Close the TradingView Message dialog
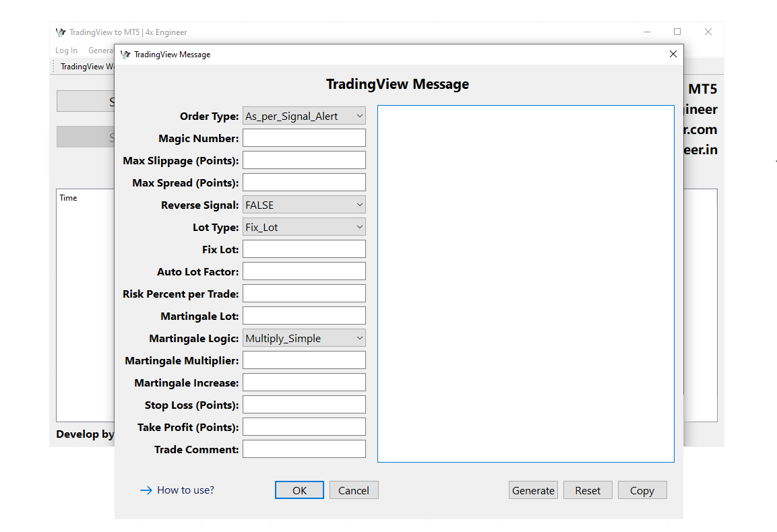This screenshot has width=777, height=532. click(x=673, y=54)
